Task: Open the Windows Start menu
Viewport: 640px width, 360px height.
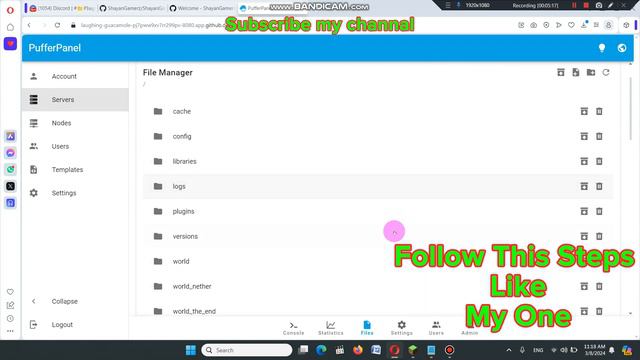Action: pyautogui.click(x=191, y=350)
